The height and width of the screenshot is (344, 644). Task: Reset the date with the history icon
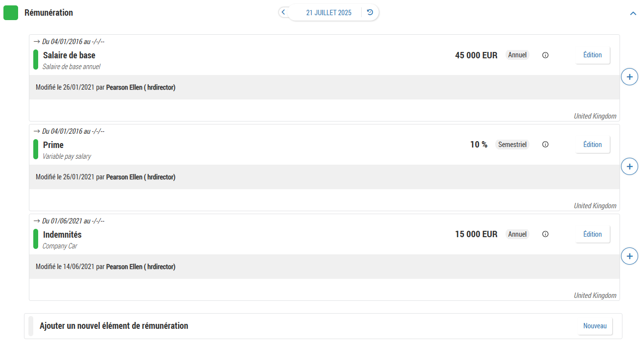click(370, 13)
